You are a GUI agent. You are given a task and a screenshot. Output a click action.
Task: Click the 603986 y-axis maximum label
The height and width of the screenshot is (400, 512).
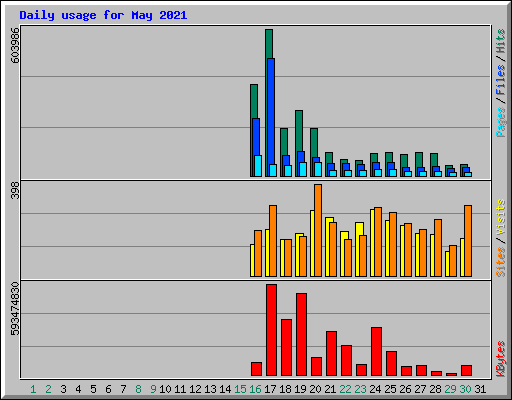pyautogui.click(x=15, y=45)
